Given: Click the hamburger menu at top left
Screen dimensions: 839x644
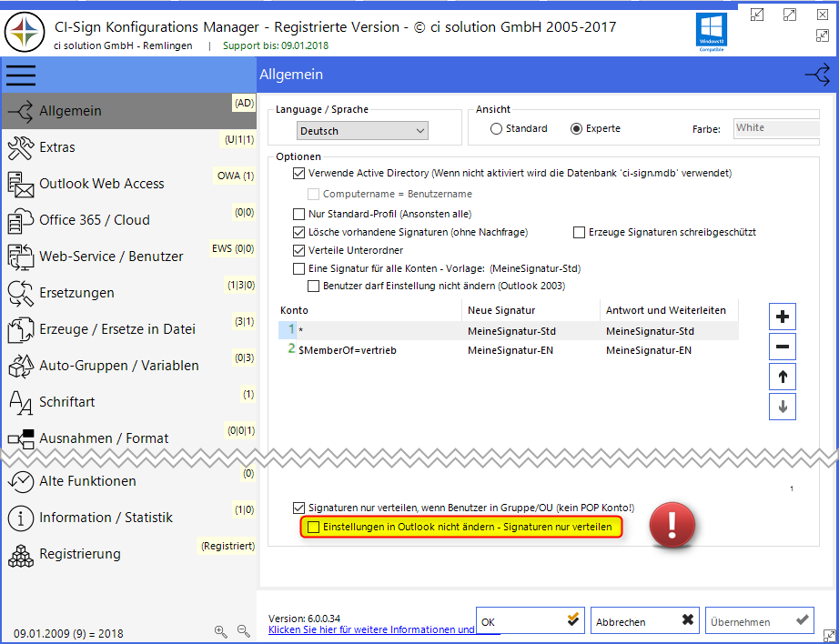Looking at the screenshot, I should click(x=20, y=75).
